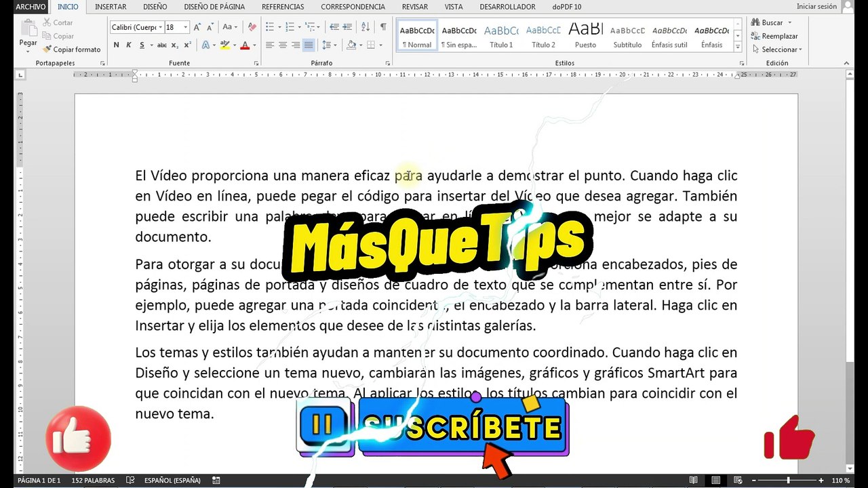Switch to REFERENCIAS tab
The height and width of the screenshot is (488, 868).
click(x=283, y=7)
